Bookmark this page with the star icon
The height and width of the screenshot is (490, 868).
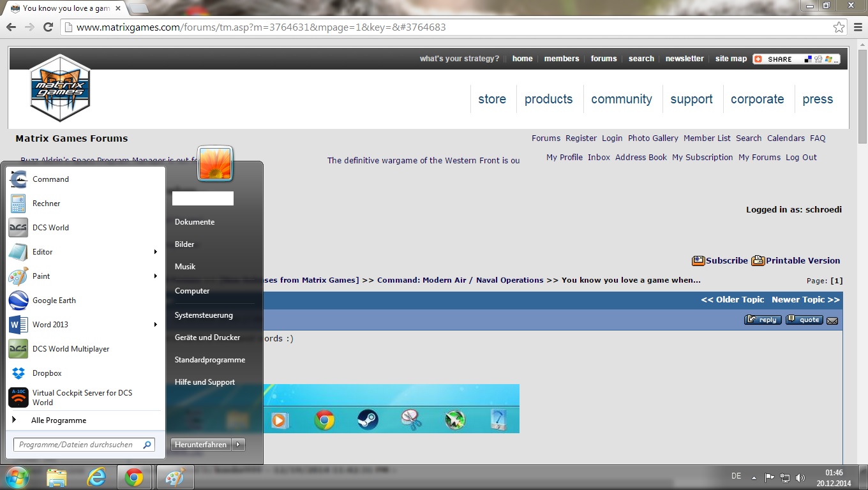839,27
